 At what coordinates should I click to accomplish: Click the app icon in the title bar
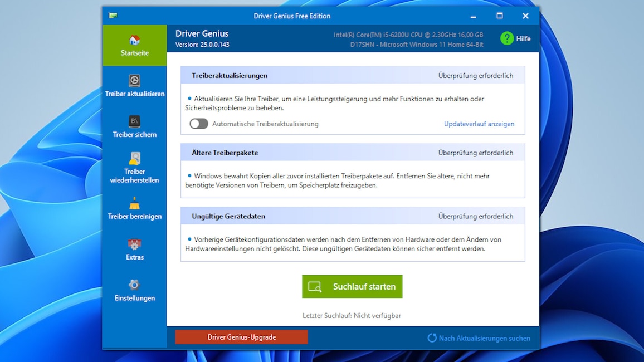coord(113,16)
